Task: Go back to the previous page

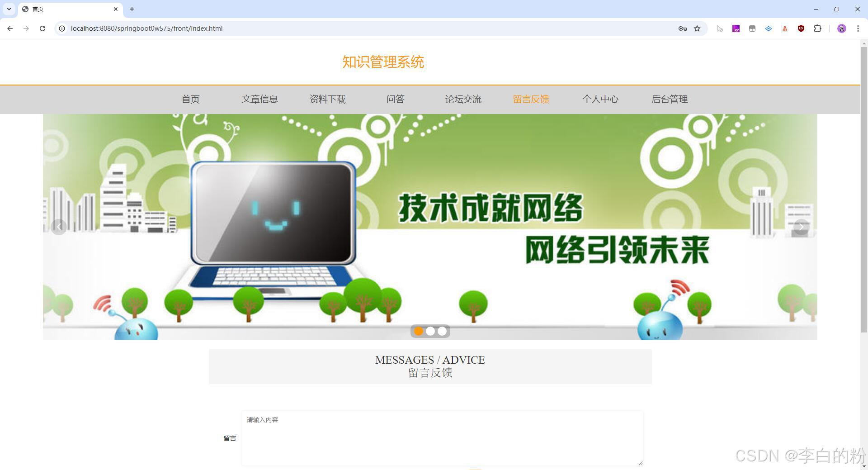Action: [10, 28]
